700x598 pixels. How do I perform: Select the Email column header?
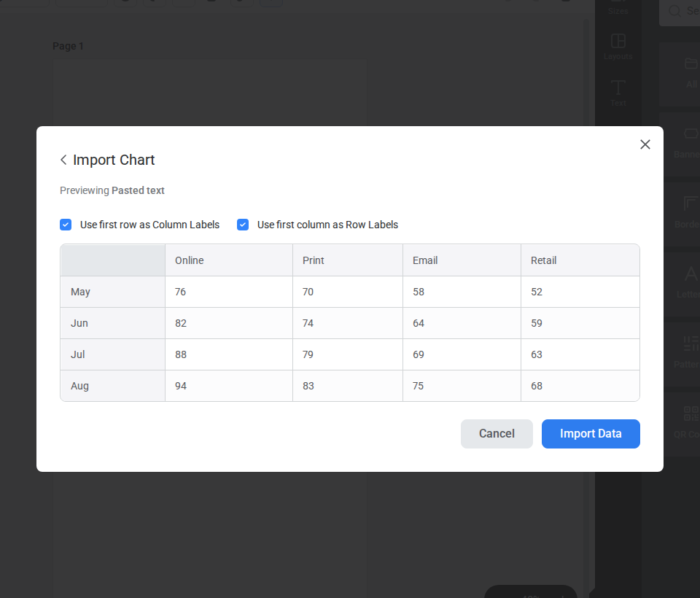tap(462, 260)
